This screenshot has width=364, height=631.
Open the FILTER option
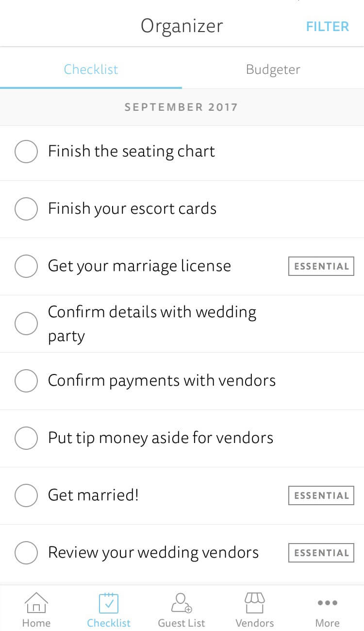click(327, 26)
